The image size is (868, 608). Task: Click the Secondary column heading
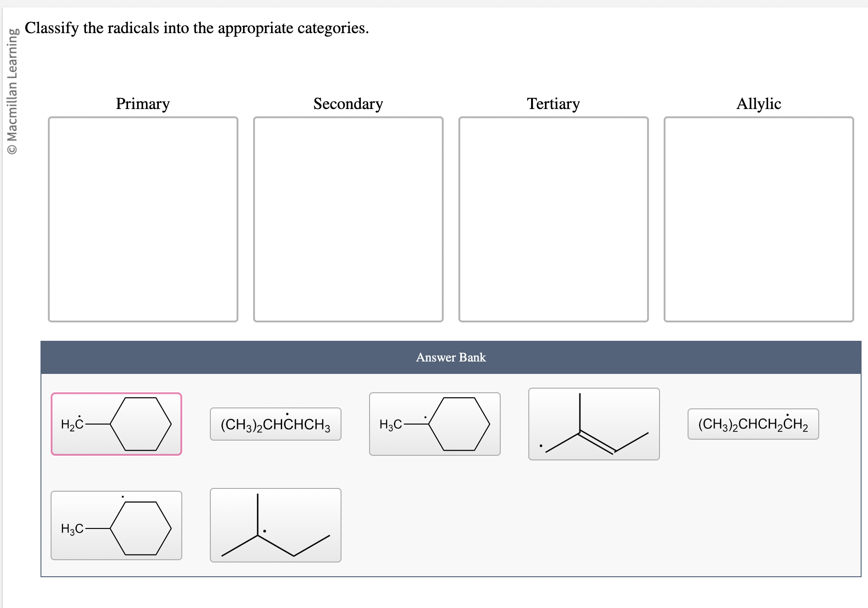click(347, 104)
